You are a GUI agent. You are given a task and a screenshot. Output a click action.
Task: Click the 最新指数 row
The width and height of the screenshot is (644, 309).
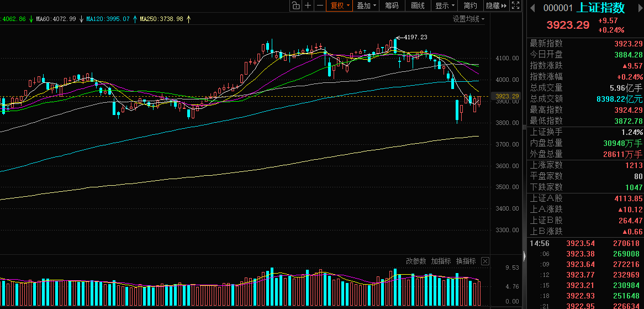(x=585, y=44)
